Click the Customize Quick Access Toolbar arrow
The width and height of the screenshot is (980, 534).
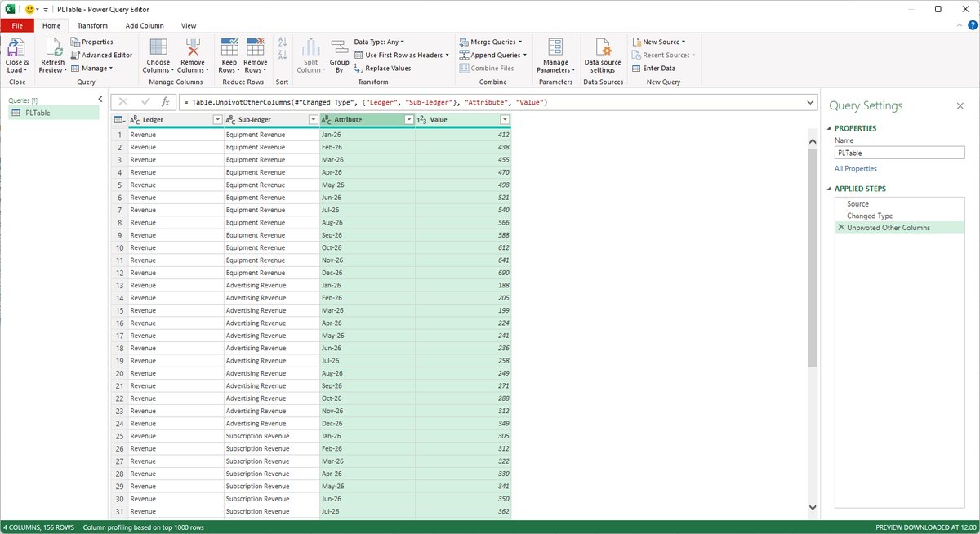click(47, 9)
